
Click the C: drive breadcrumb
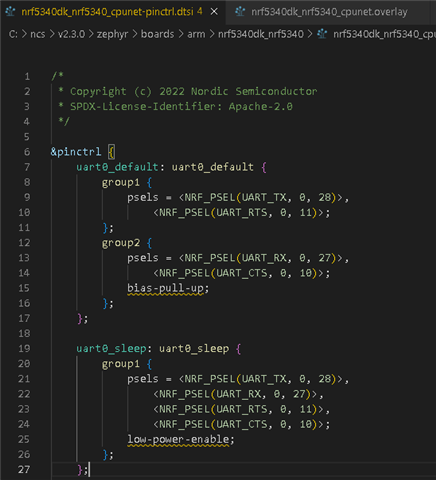click(13, 34)
